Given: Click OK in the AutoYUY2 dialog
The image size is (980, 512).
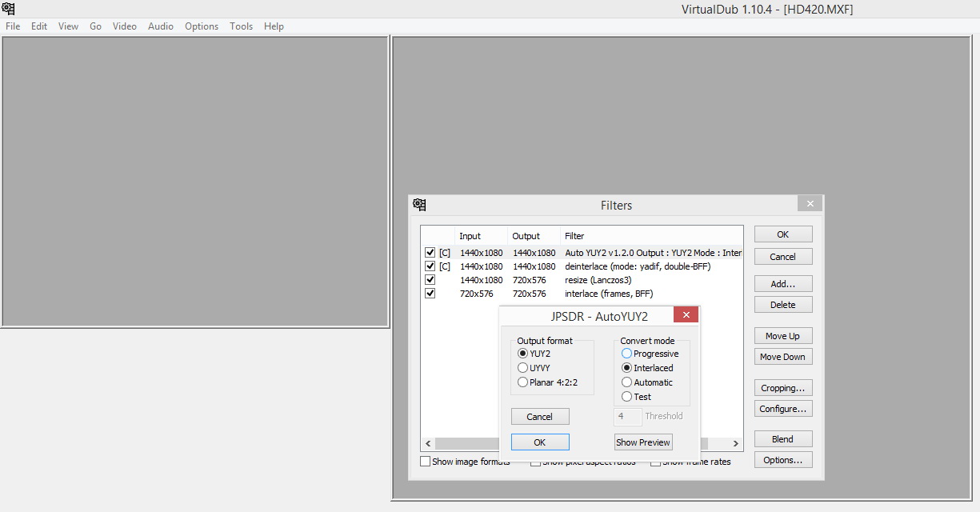Looking at the screenshot, I should coord(540,442).
